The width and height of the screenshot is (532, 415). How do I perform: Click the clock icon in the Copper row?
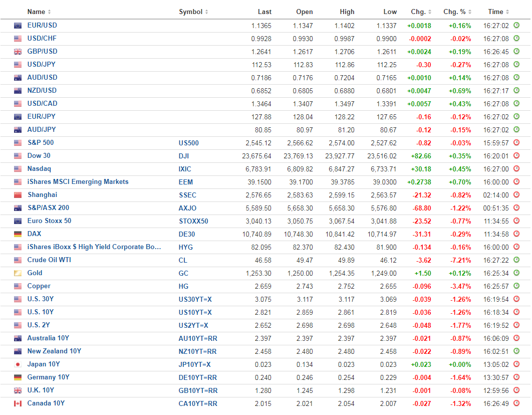coord(516,286)
